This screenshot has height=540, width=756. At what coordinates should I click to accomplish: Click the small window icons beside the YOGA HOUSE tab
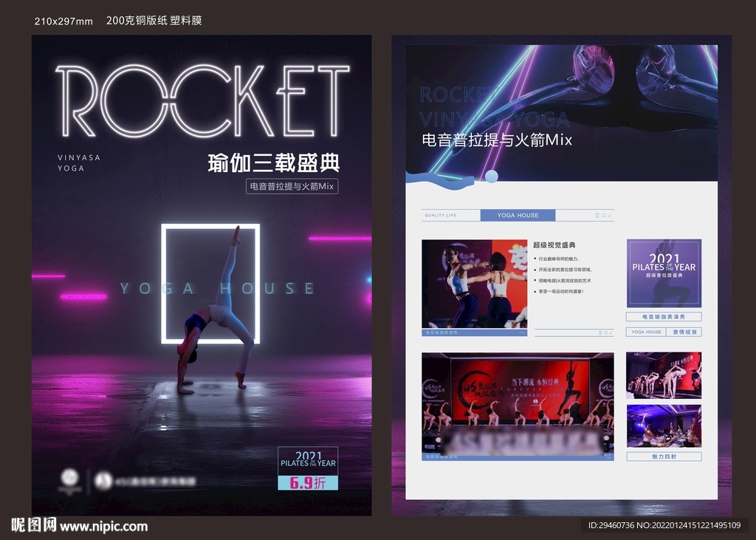coord(604,215)
